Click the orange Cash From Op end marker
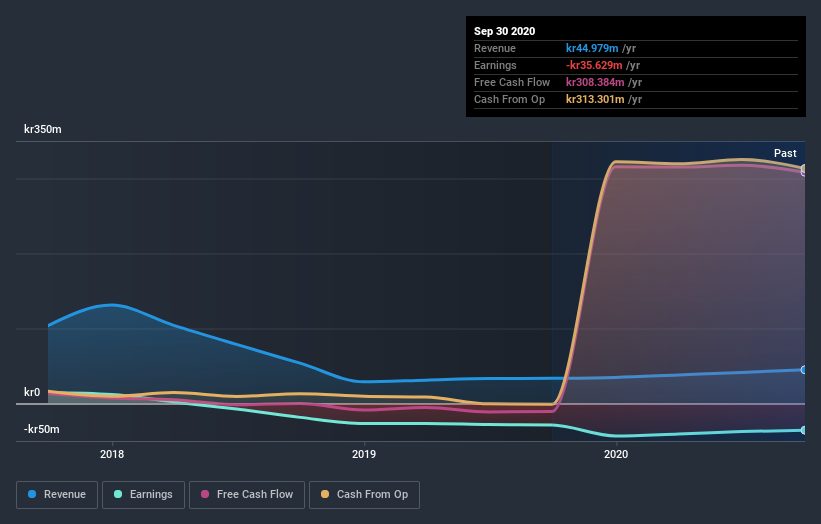The width and height of the screenshot is (821, 524). [803, 168]
